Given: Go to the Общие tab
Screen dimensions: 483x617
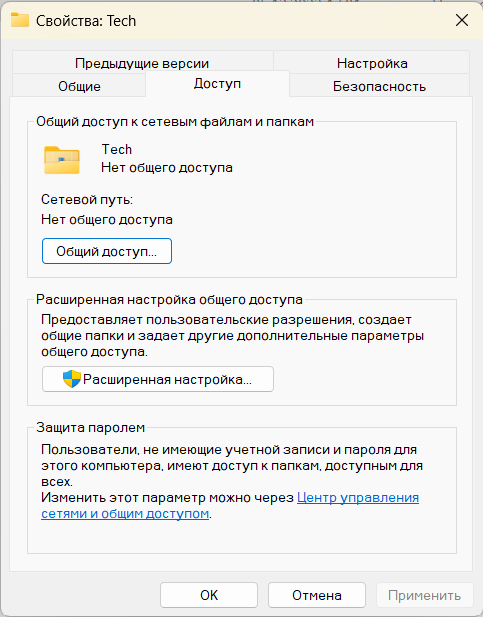Looking at the screenshot, I should [79, 86].
